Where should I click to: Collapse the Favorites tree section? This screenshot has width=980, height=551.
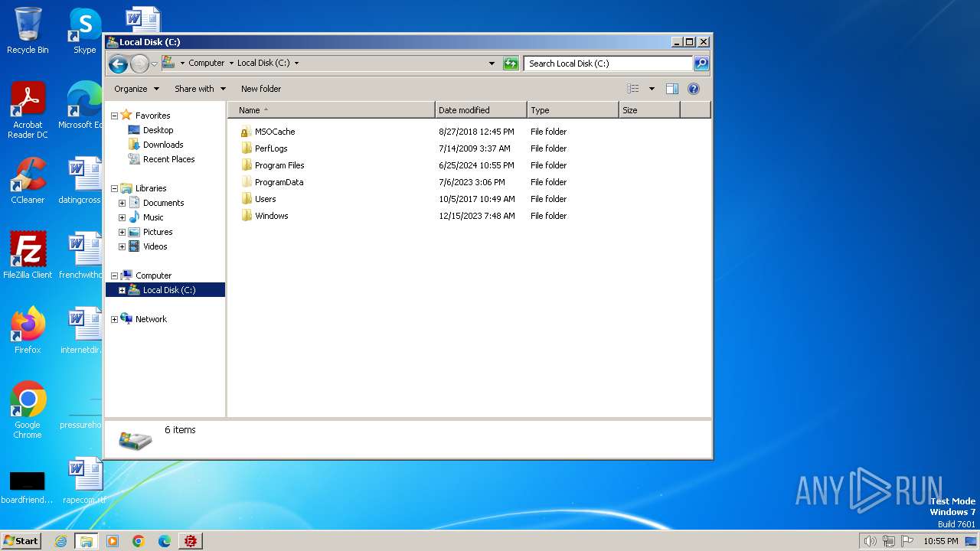tap(114, 116)
